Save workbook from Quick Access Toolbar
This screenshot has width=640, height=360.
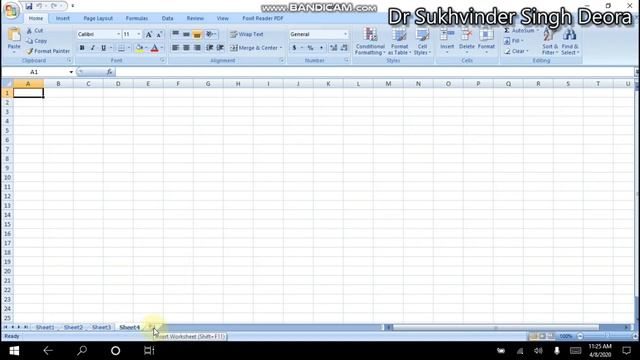point(29,6)
